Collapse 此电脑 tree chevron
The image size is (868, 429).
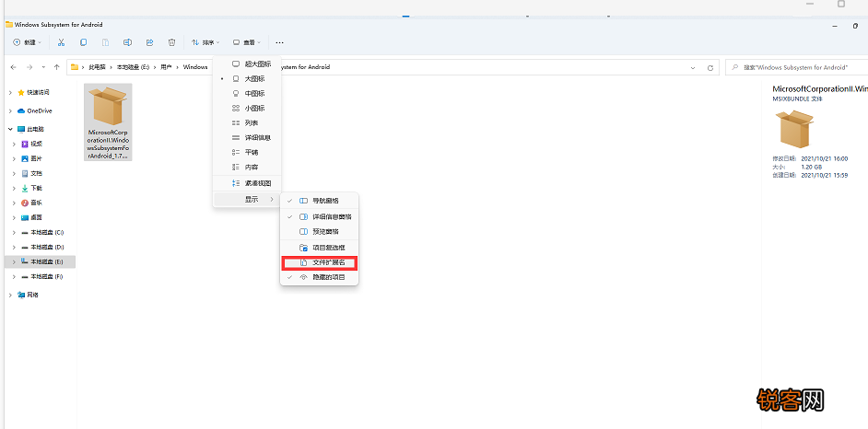10,129
